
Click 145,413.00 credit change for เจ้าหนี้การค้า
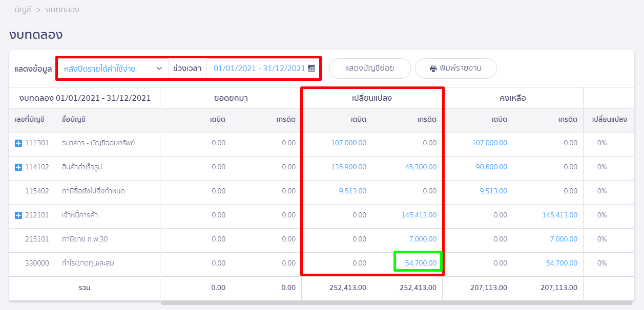(x=419, y=215)
